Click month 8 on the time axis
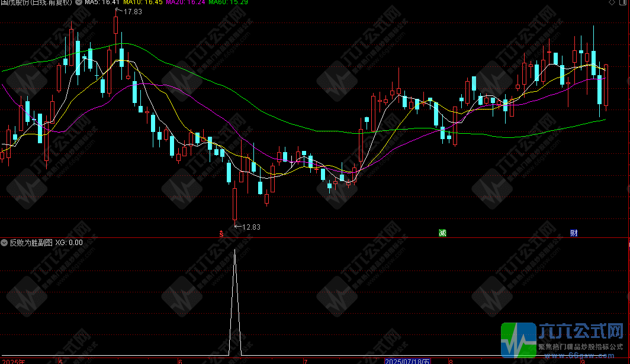630x364 pixels. (450, 361)
